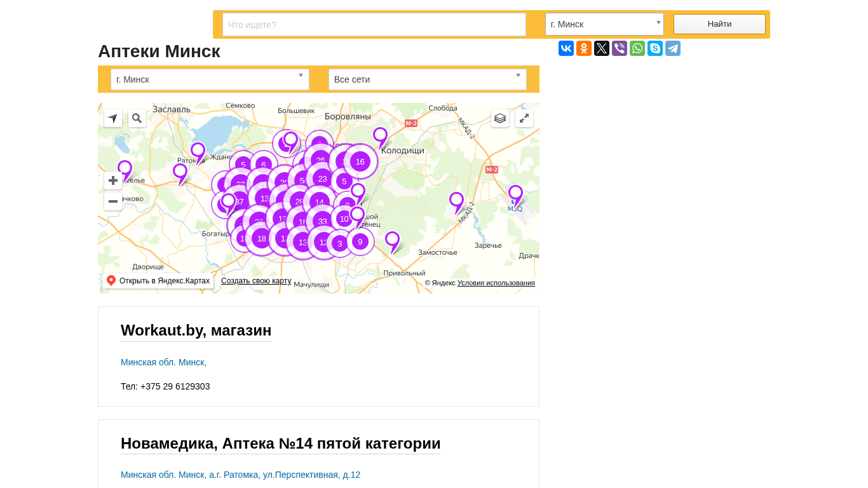Image resolution: width=868 pixels, height=488 pixels.
Task: Open map layers selector
Action: [x=500, y=118]
